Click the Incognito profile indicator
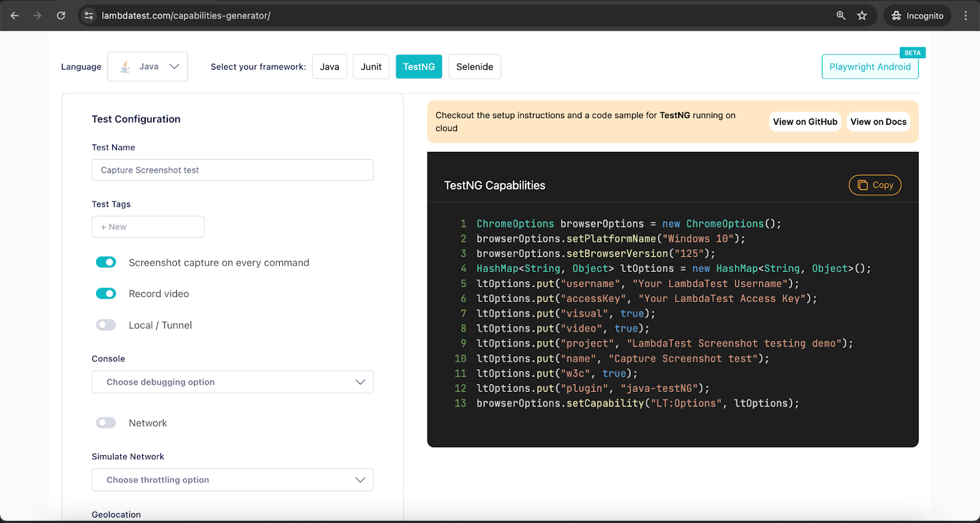This screenshot has width=980, height=523. point(917,15)
